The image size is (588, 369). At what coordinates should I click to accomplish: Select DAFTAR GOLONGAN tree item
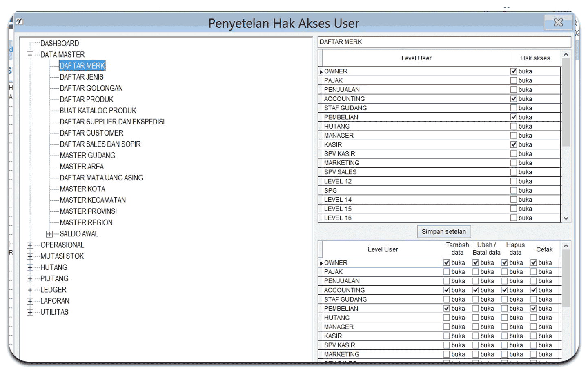pyautogui.click(x=91, y=88)
